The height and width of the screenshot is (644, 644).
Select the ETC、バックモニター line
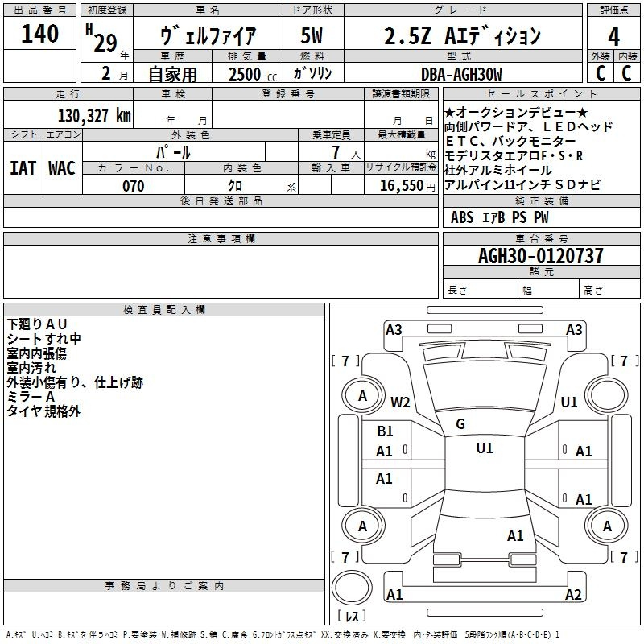[x=510, y=141]
